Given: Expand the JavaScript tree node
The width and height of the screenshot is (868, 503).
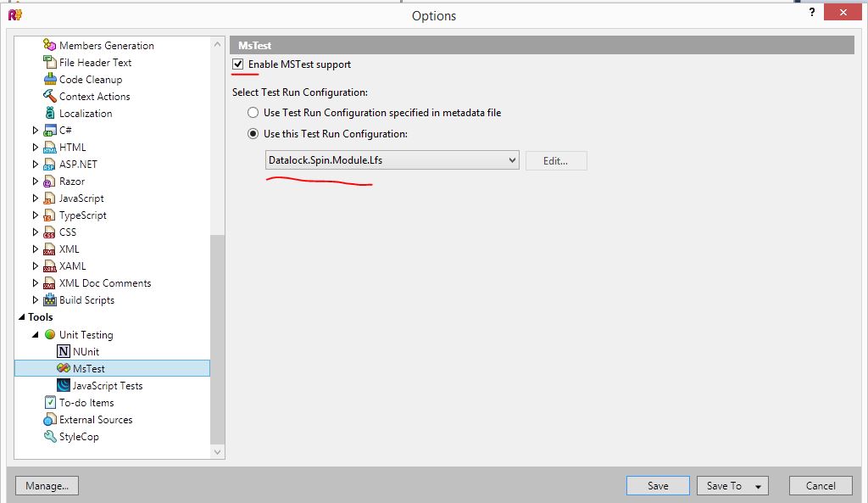Looking at the screenshot, I should (35, 198).
